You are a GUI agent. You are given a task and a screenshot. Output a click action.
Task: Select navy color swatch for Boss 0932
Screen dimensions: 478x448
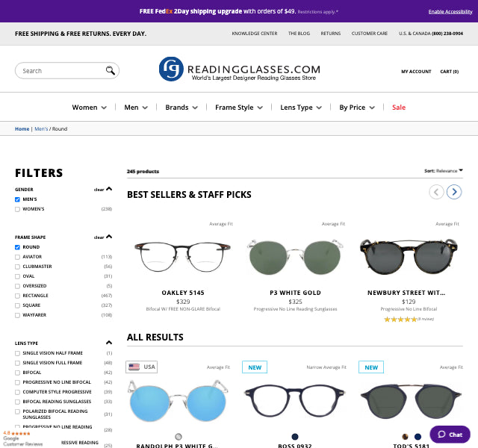coord(295,437)
